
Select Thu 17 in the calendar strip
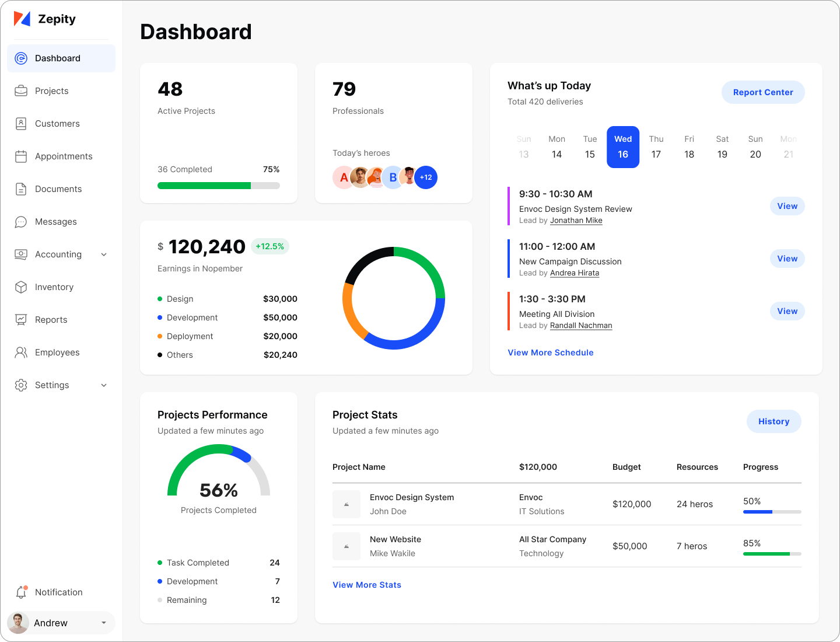(656, 147)
